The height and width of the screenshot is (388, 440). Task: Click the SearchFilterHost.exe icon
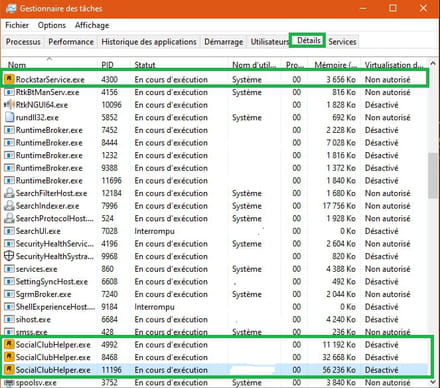[x=9, y=193]
